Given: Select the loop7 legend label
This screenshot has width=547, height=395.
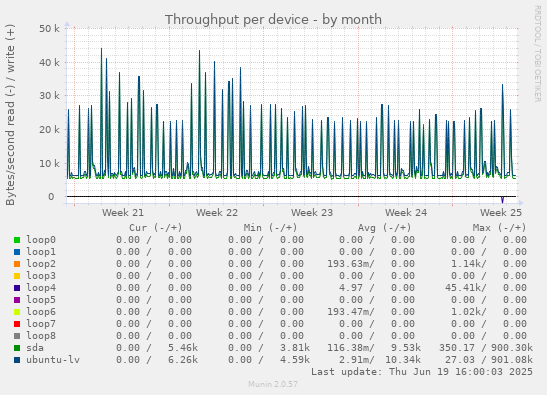Looking at the screenshot, I should coord(41,324).
